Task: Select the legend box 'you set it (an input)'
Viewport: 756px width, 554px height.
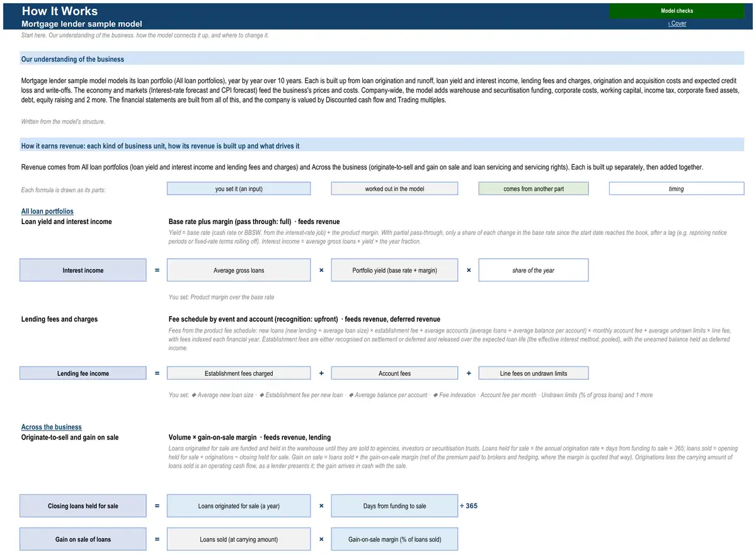Action: pos(239,189)
